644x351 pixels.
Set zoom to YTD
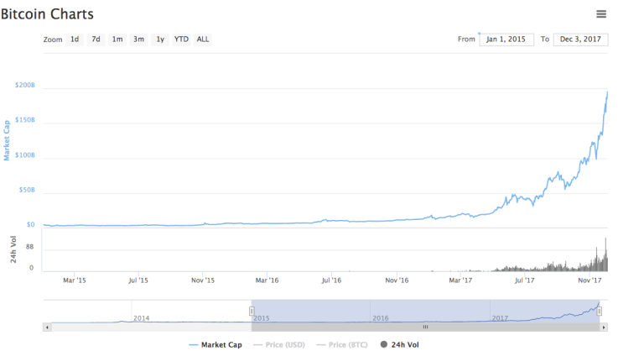tap(181, 39)
